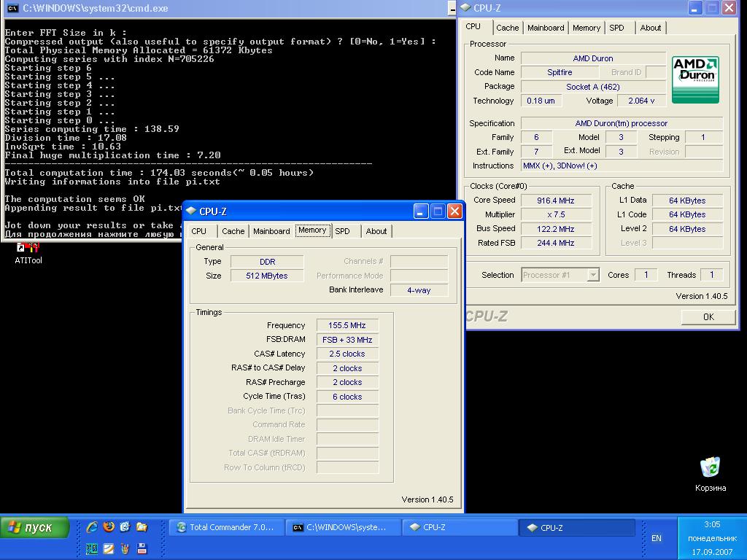Click the Level 2 cache value 64 KBytes
747x560 pixels.
(687, 228)
